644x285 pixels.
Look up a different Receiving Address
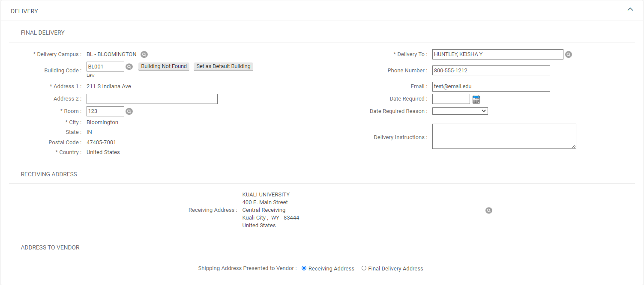(488, 211)
